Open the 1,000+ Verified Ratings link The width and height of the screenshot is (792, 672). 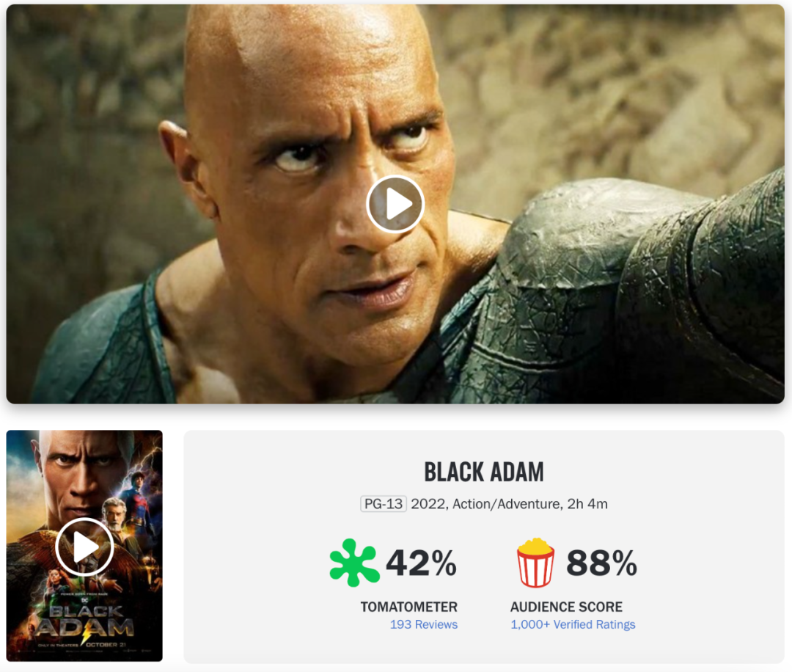click(573, 624)
